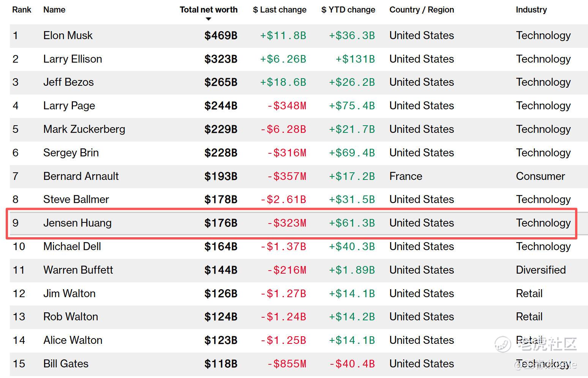Click Bernard Arnault's name
The width and height of the screenshot is (588, 378).
click(81, 176)
